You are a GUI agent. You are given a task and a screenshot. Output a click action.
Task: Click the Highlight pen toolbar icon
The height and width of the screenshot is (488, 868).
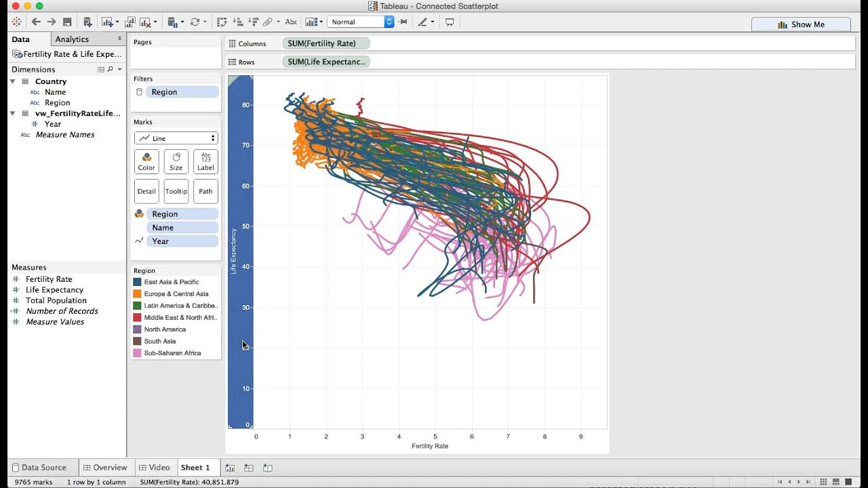422,22
